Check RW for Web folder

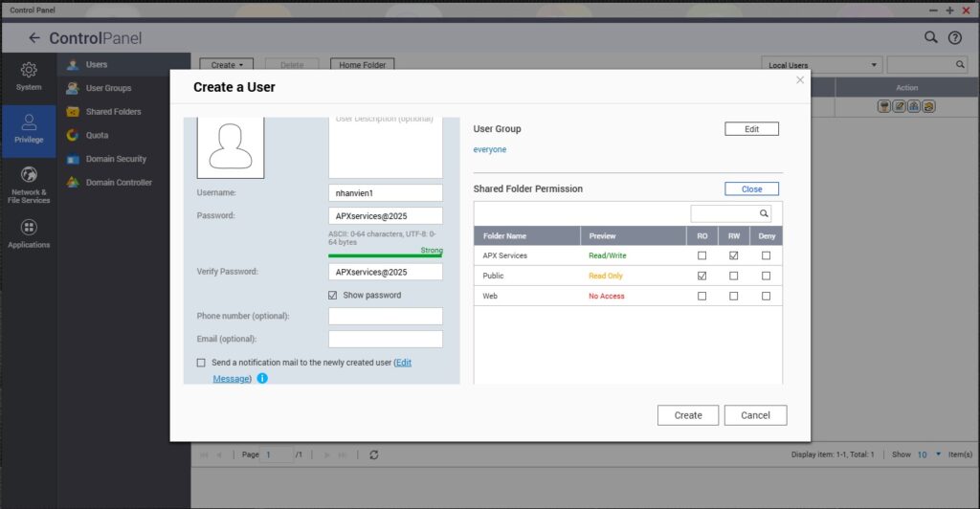point(734,296)
